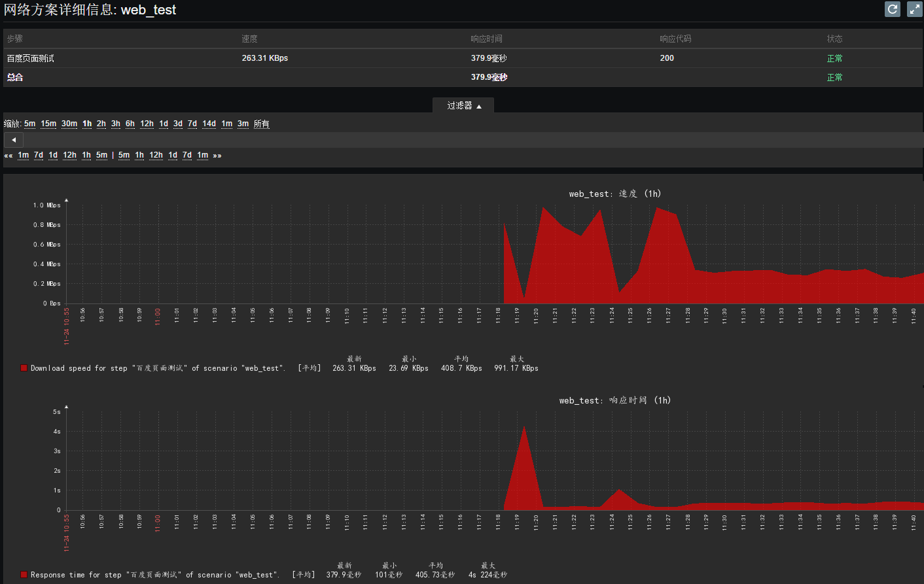Shift the time window forward by 5m

(x=124, y=155)
